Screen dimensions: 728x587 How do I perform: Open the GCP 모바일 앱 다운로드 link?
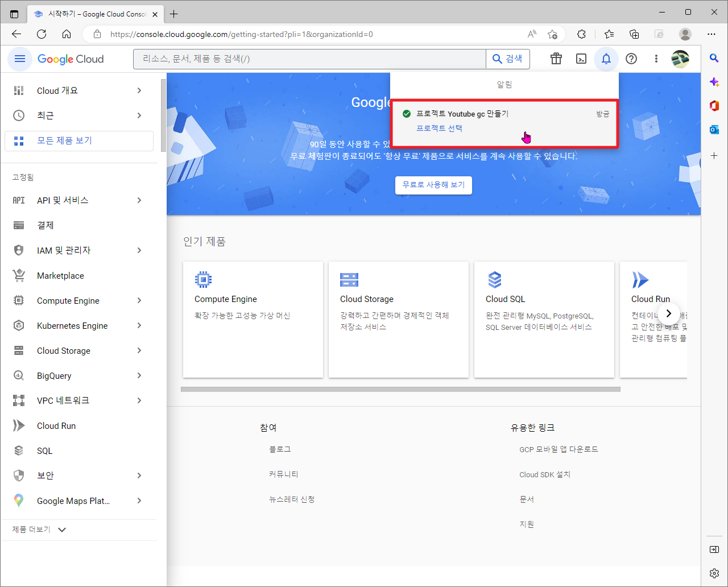point(559,449)
